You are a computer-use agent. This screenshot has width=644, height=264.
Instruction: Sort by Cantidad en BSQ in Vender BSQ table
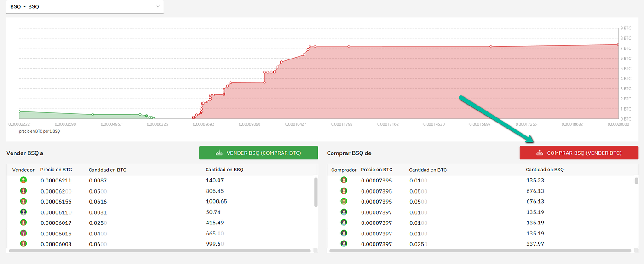click(x=224, y=170)
